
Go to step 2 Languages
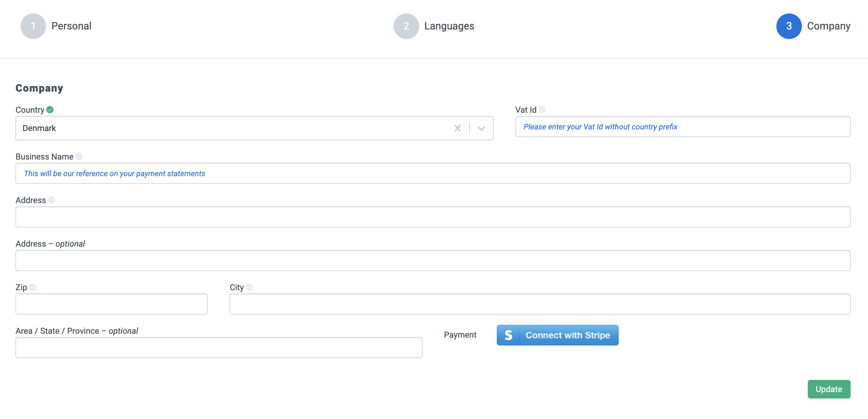click(406, 26)
